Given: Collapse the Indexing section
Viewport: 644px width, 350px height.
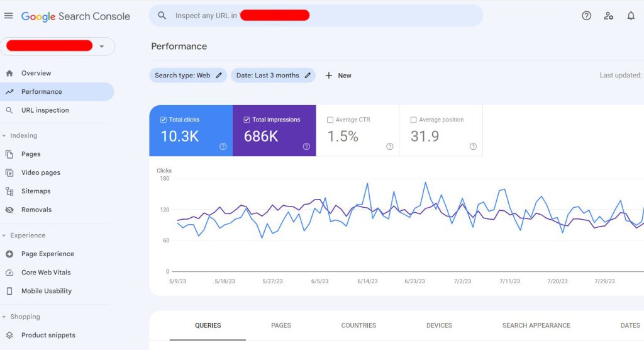Looking at the screenshot, I should [x=4, y=136].
